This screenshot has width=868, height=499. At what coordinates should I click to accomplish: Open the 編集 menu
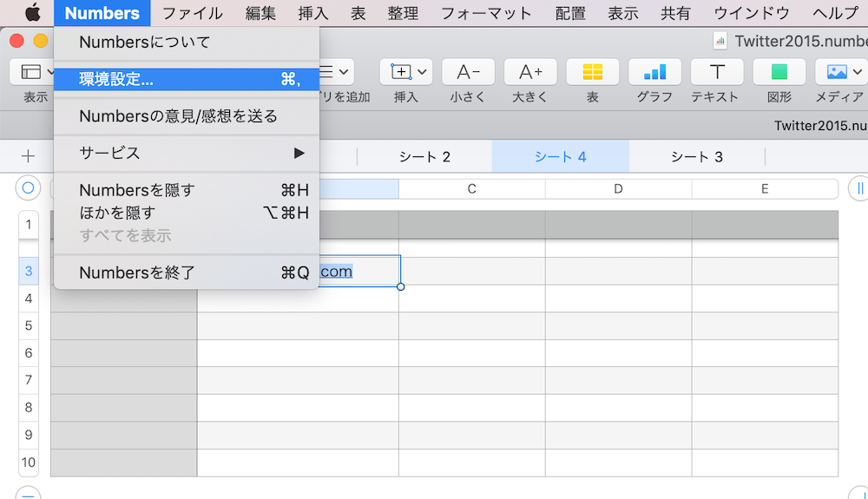(260, 13)
